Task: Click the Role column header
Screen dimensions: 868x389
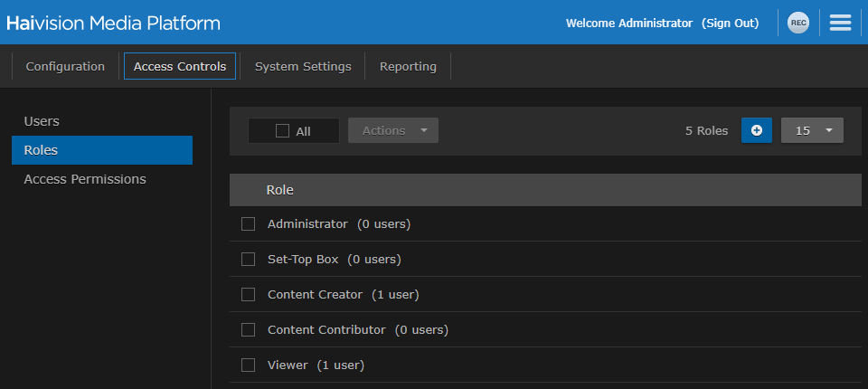Action: (x=279, y=190)
